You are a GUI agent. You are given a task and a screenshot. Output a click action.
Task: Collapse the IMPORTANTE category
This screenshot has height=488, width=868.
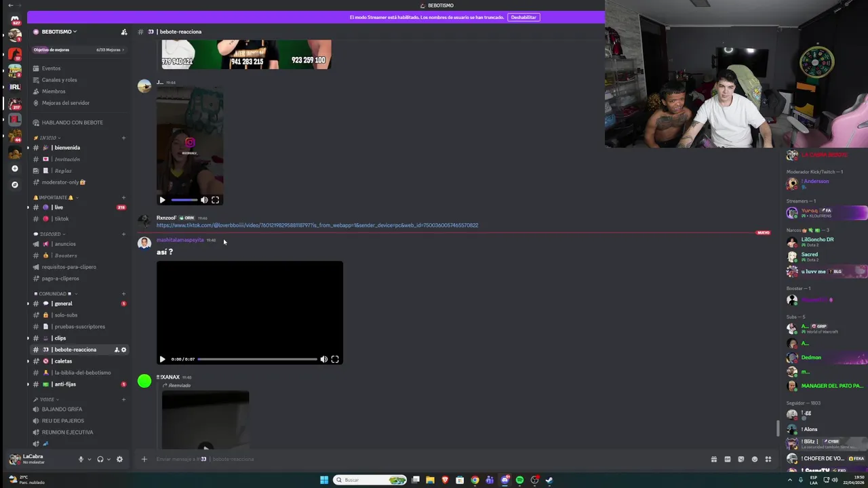click(x=56, y=197)
